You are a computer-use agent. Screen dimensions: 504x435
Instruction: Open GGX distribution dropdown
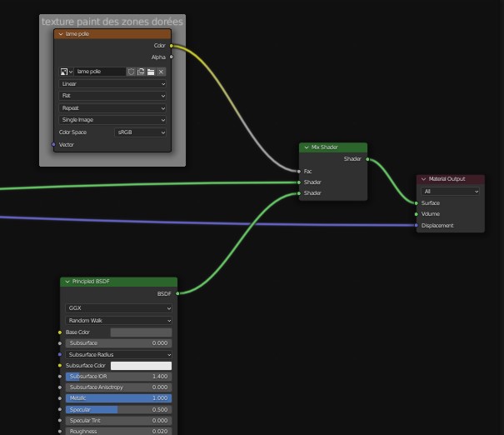click(118, 308)
